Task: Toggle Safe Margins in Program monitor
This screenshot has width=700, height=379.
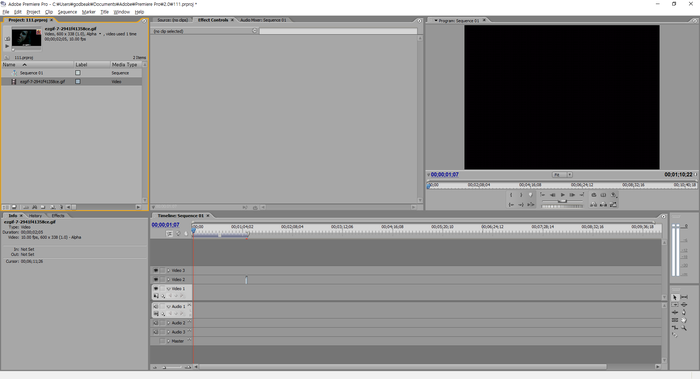Action: point(603,195)
